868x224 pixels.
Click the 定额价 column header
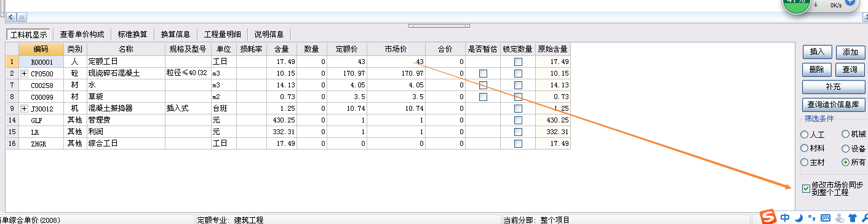(x=347, y=49)
